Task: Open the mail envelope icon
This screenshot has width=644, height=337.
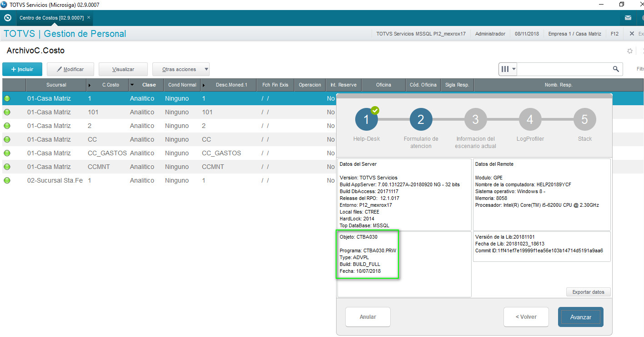Action: tap(628, 18)
